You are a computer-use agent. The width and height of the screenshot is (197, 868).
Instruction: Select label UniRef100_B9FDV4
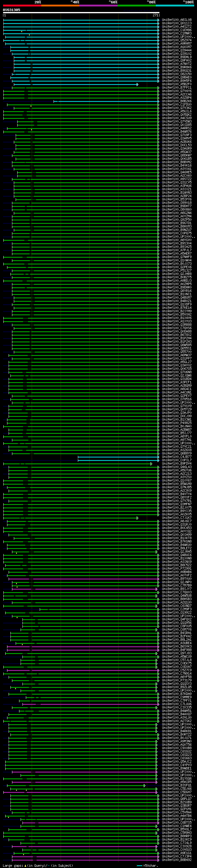176,464
